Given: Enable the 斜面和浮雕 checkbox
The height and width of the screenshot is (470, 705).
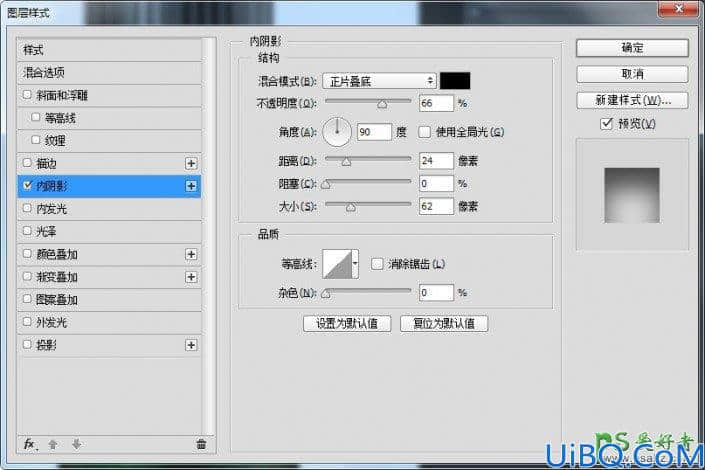Looking at the screenshot, I should [27, 95].
